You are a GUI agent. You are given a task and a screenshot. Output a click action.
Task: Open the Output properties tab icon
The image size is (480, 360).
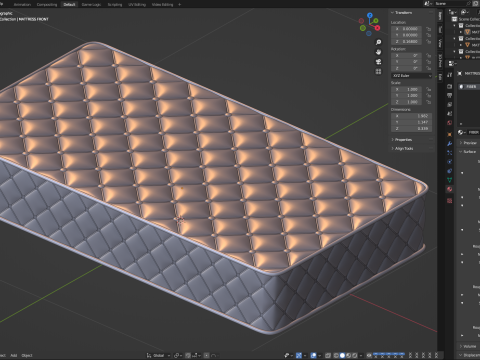coord(450,95)
